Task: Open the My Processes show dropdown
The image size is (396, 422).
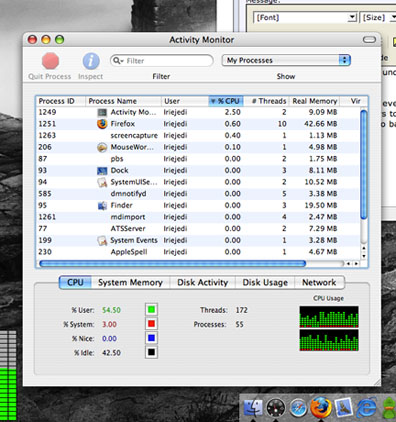Action: [286, 60]
